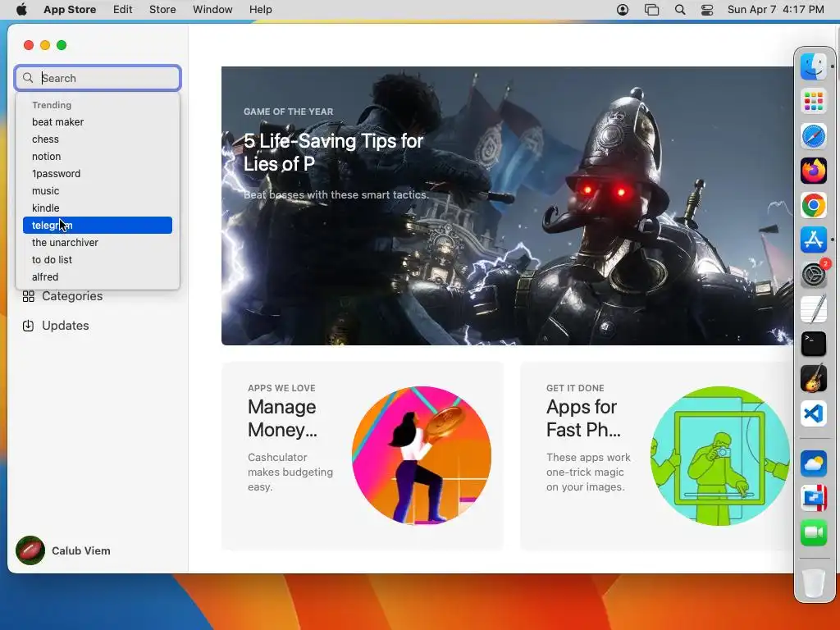The height and width of the screenshot is (630, 840).
Task: Open '5 Life-Saving Tips for Lies of P' story
Action: 333,152
